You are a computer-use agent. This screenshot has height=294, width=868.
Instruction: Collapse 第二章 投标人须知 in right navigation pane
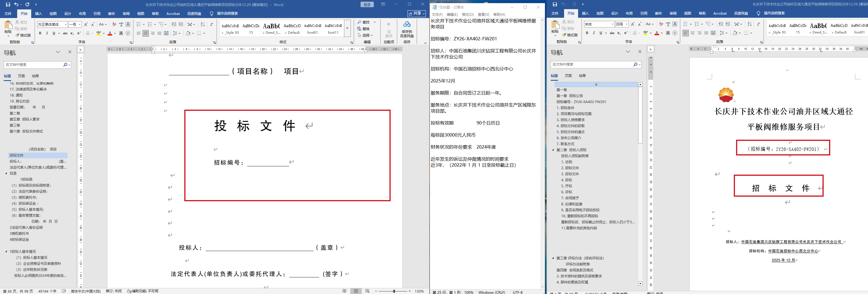(x=553, y=150)
